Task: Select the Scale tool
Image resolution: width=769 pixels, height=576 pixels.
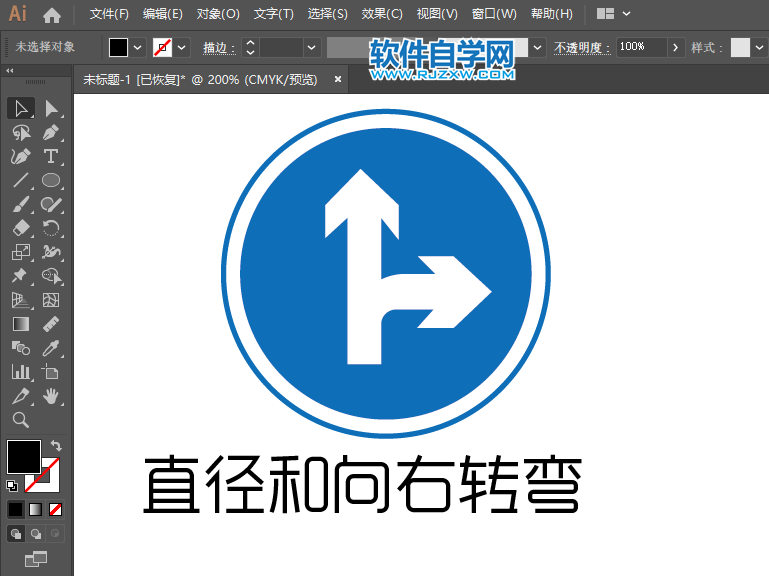Action: 21,252
